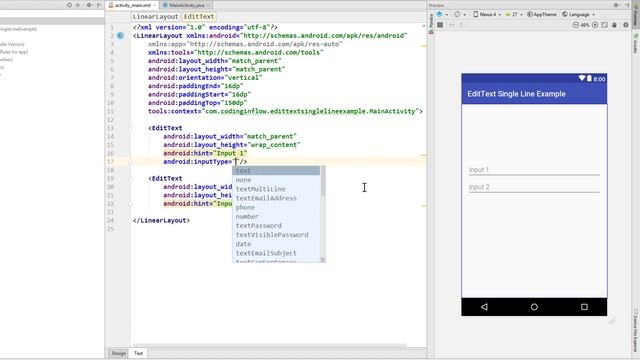This screenshot has height=360, width=640.
Task: Click the class gutter icon on line 2
Action: coord(120,36)
